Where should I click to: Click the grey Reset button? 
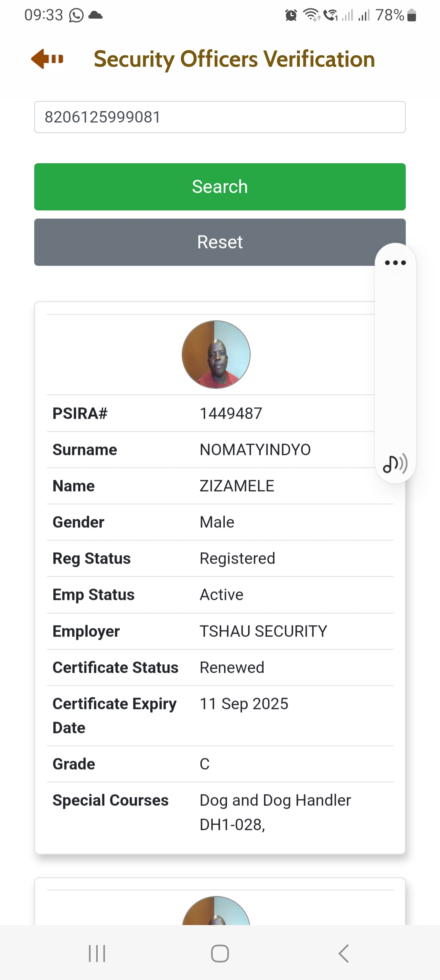click(220, 242)
